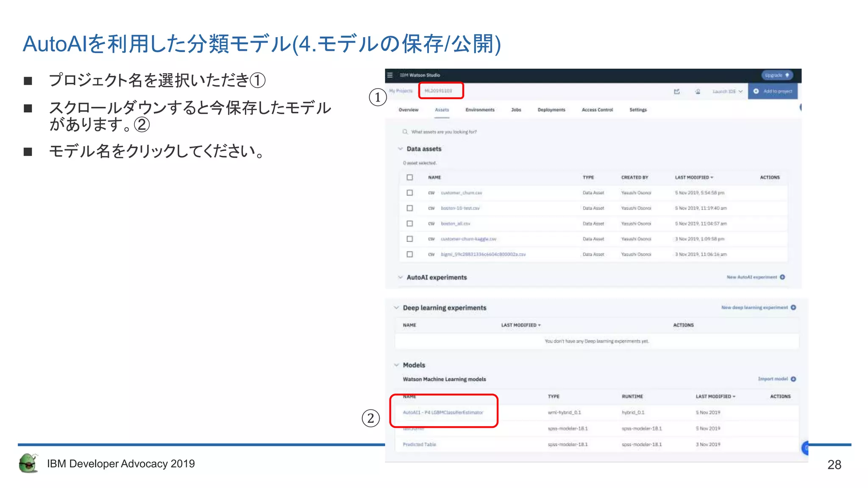The height and width of the screenshot is (488, 868).
Task: Go to My Projects breadcrumb
Action: [401, 91]
